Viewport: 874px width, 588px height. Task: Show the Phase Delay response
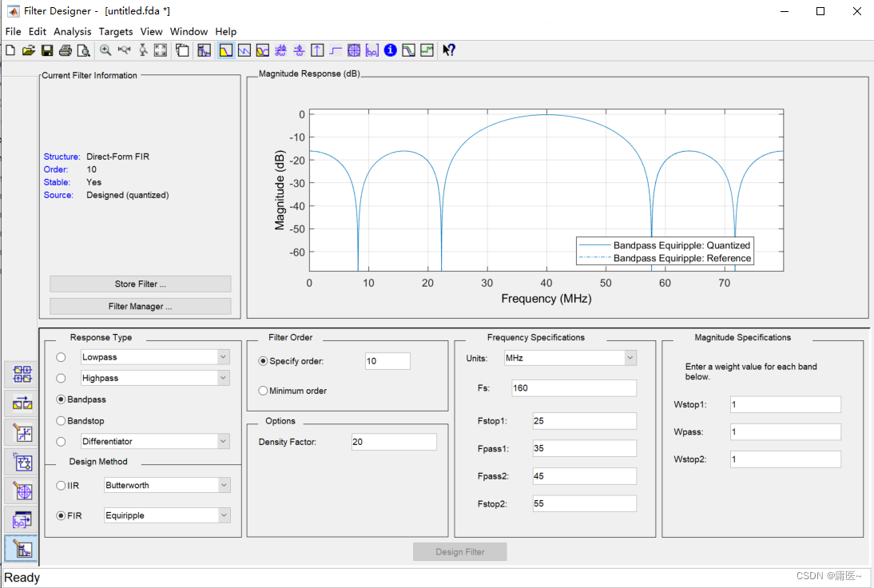pos(299,50)
